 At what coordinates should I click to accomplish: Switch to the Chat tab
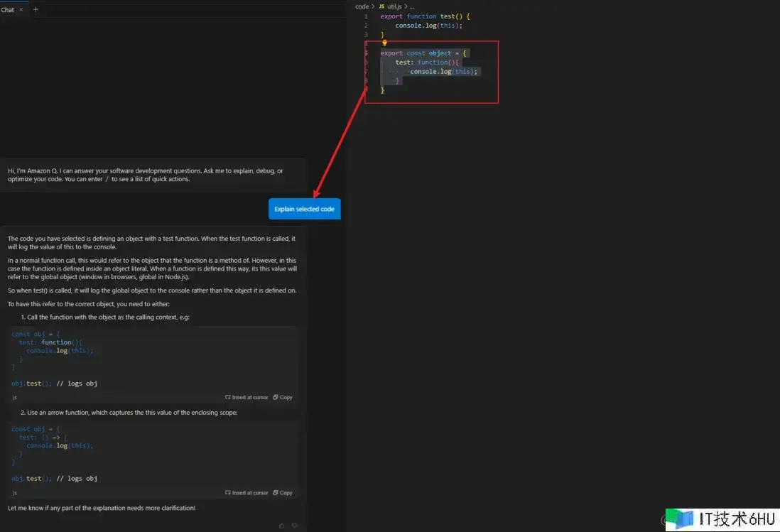point(8,10)
